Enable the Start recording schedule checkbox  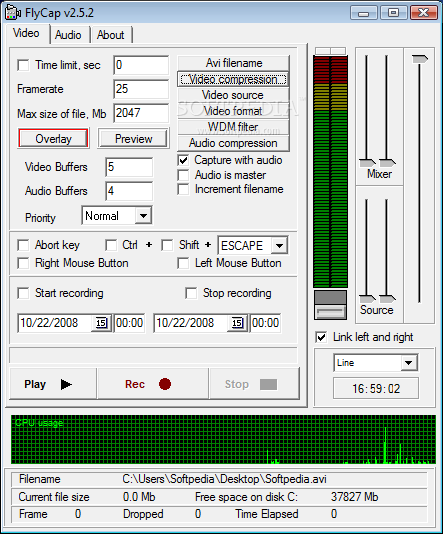tap(23, 293)
